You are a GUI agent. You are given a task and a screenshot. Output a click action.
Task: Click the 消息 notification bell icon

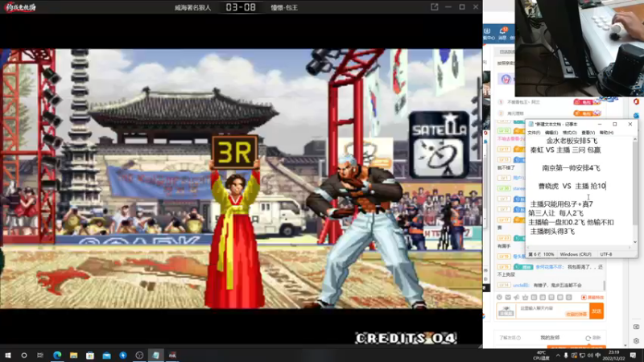tap(502, 33)
